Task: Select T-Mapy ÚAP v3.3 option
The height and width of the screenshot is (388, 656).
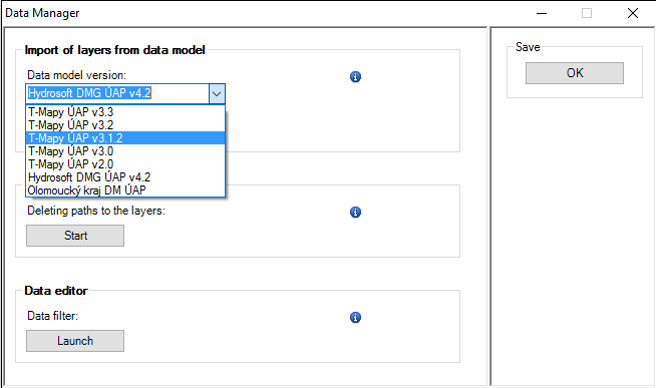Action: [126, 112]
